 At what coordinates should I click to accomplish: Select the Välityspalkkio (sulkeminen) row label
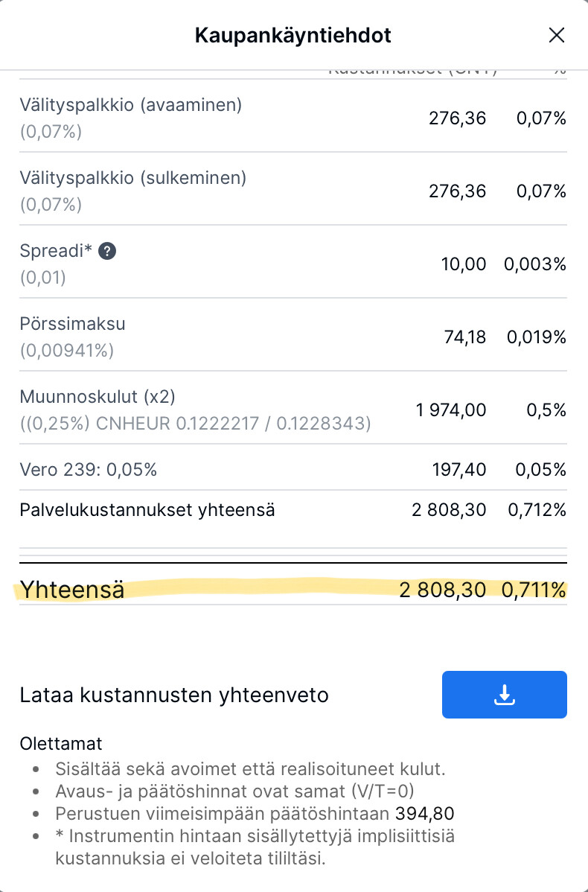132,178
